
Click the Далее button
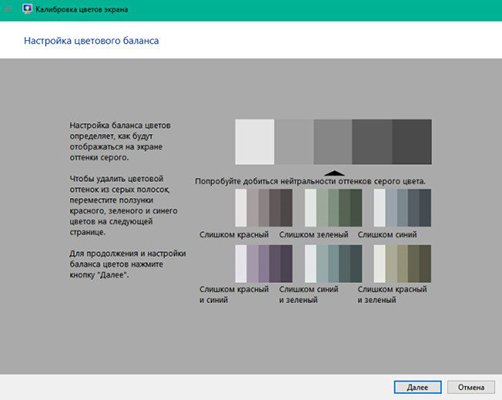tap(418, 387)
